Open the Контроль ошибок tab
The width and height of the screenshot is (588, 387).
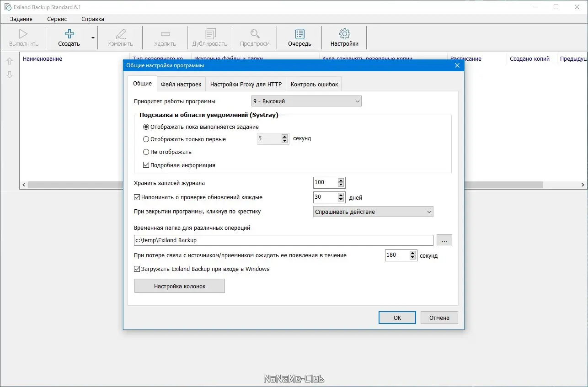coord(315,84)
